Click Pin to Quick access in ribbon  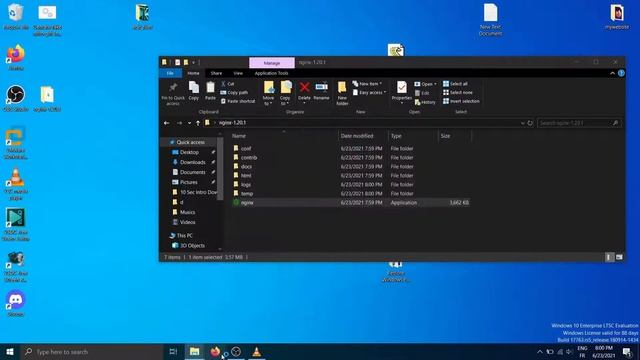coord(173,94)
